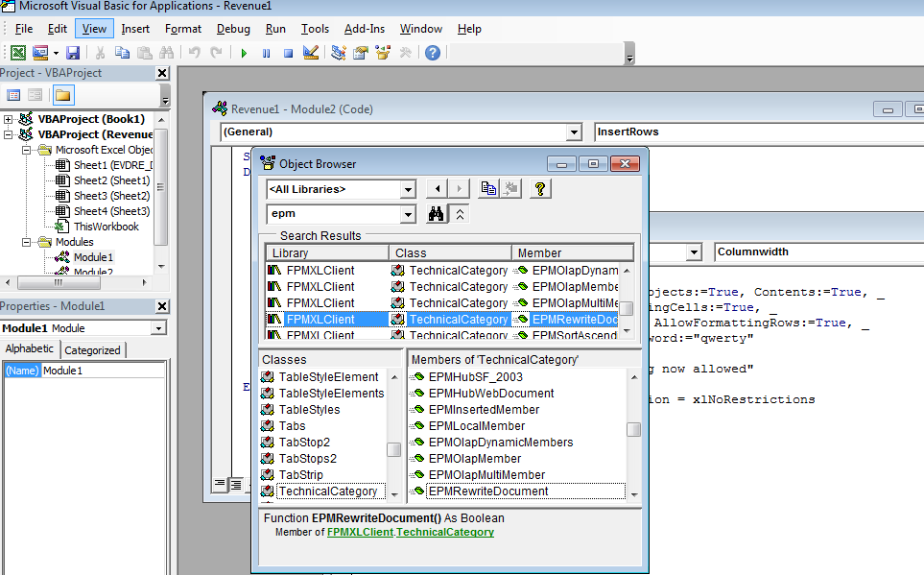924x575 pixels.
Task: Click the View Microsoft Excel toolbar icon
Action: pos(18,53)
